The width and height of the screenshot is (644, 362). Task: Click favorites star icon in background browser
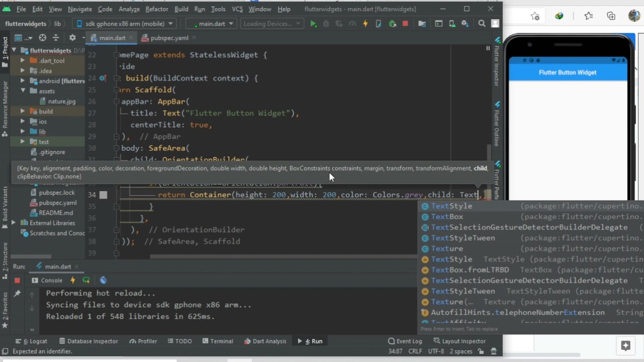[x=589, y=16]
